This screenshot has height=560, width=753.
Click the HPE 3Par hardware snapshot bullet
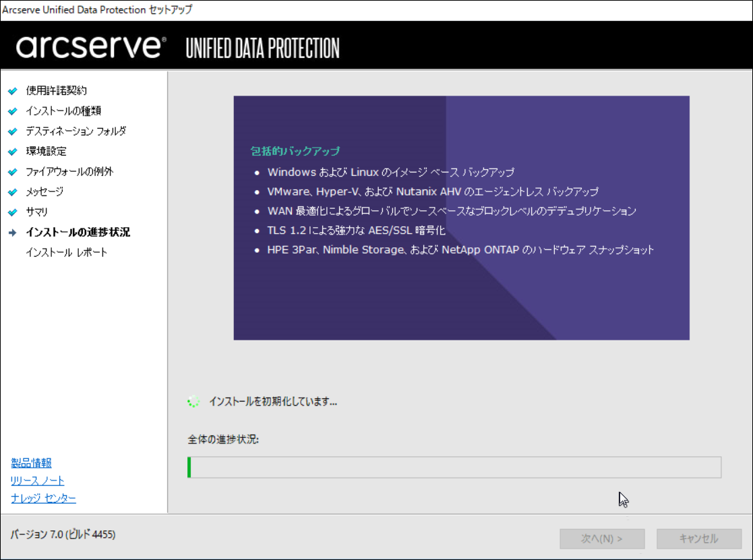pyautogui.click(x=460, y=250)
